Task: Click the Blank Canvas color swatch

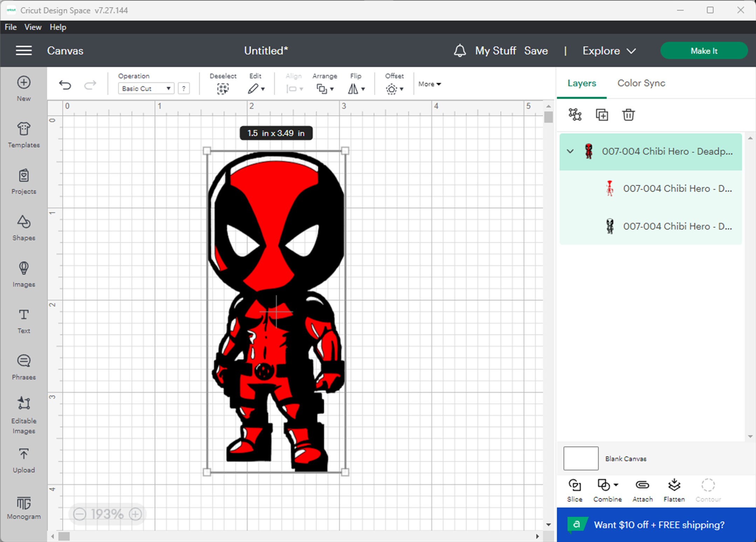Action: pyautogui.click(x=580, y=458)
